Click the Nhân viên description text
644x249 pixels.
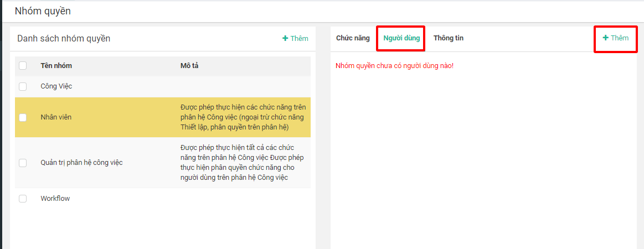pyautogui.click(x=243, y=117)
